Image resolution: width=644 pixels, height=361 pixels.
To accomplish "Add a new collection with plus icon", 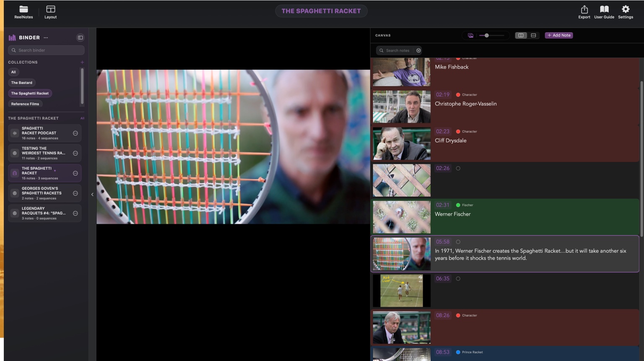I will point(82,62).
